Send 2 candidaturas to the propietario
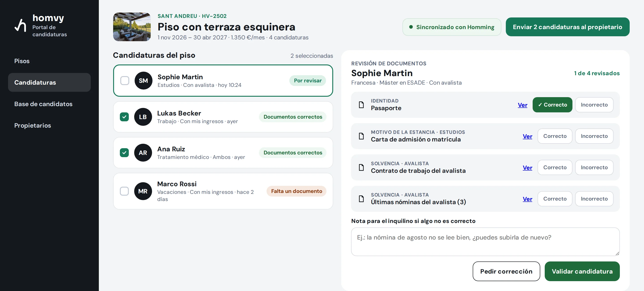 [568, 27]
